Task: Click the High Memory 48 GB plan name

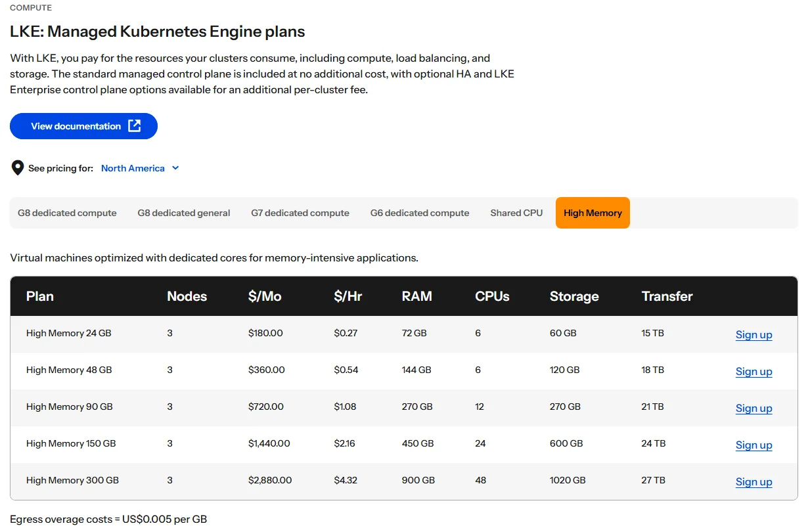Action: (69, 370)
